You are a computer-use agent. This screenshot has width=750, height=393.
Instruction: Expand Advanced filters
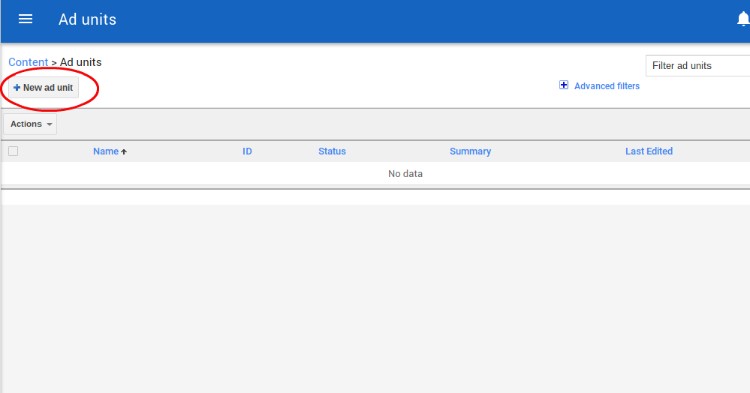[607, 86]
